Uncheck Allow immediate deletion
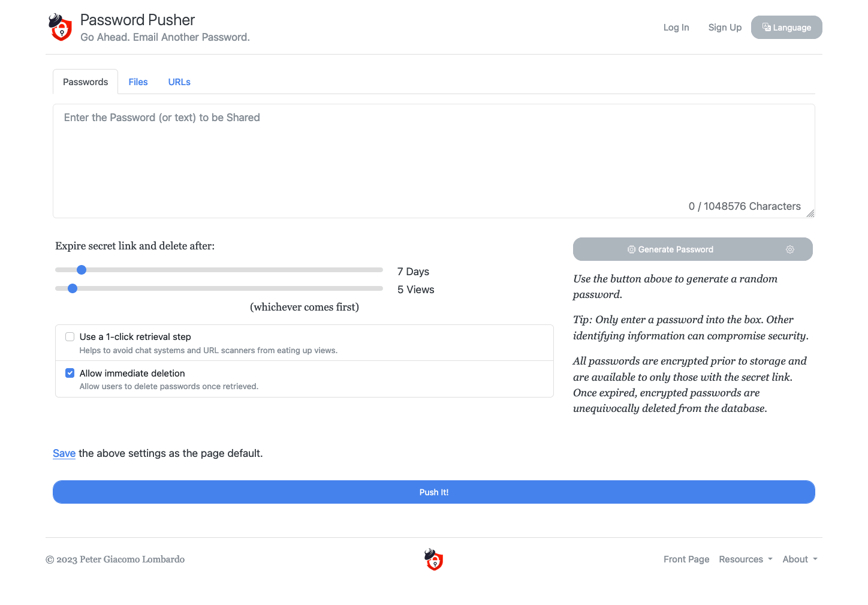Image resolution: width=868 pixels, height=605 pixels. tap(70, 373)
